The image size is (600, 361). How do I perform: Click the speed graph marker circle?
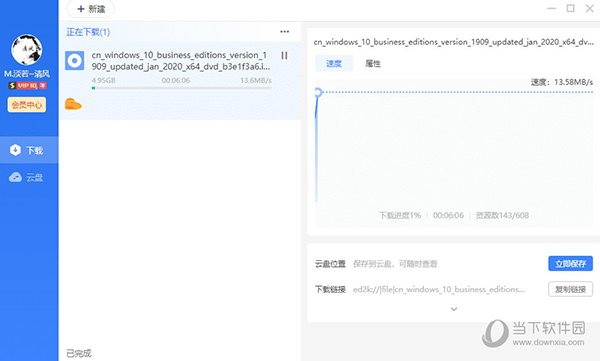[x=318, y=92]
